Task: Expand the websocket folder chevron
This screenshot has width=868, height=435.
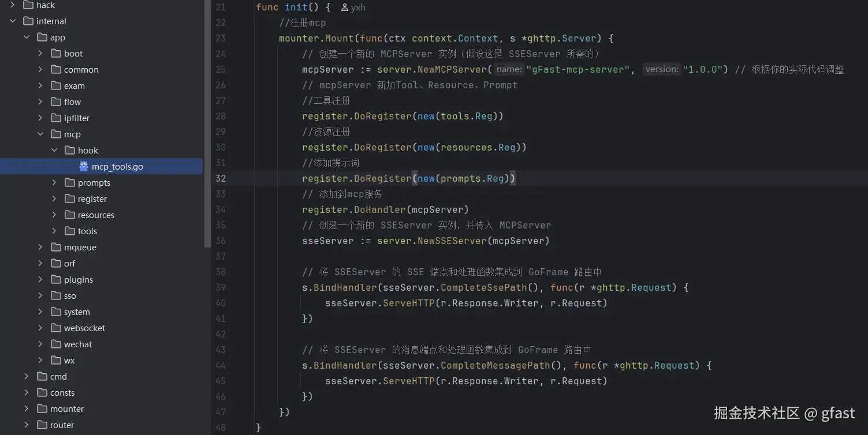Action: [40, 328]
